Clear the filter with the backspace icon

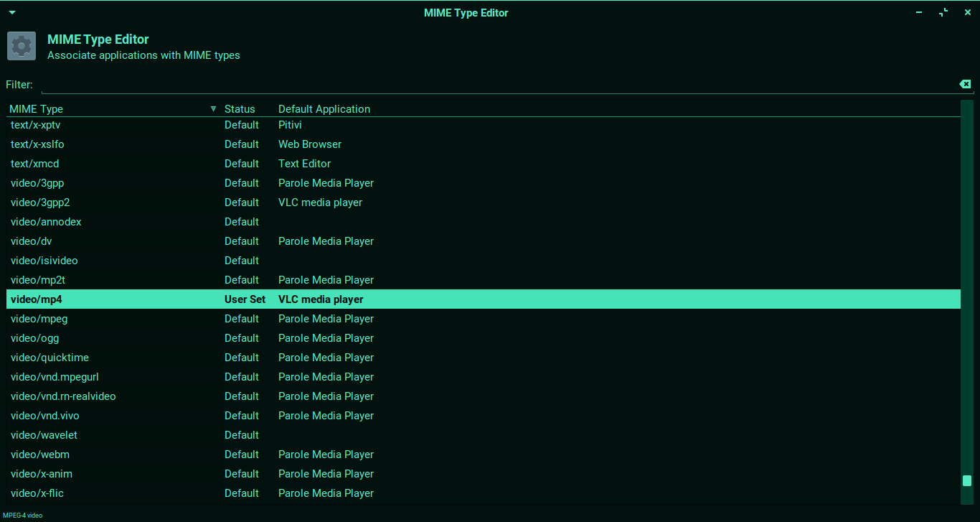pyautogui.click(x=965, y=85)
